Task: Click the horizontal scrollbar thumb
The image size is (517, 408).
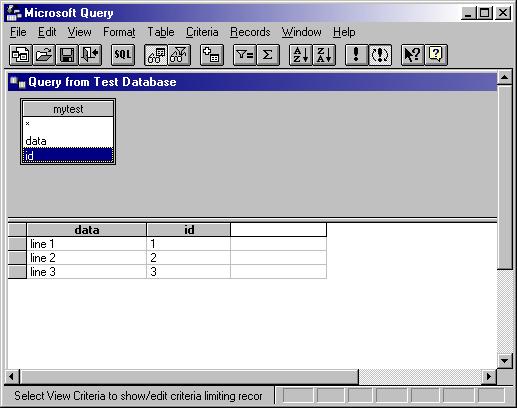Action: click(189, 377)
